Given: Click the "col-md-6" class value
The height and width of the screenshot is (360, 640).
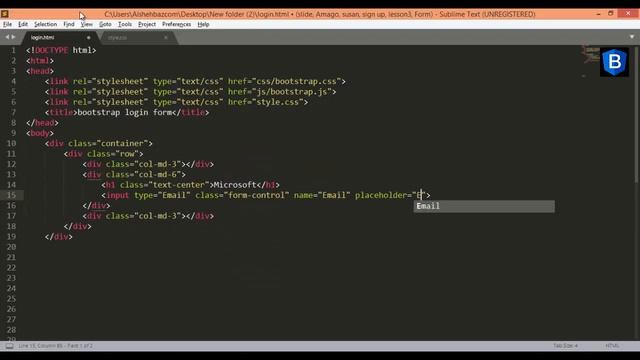Looking at the screenshot, I should [158, 175].
